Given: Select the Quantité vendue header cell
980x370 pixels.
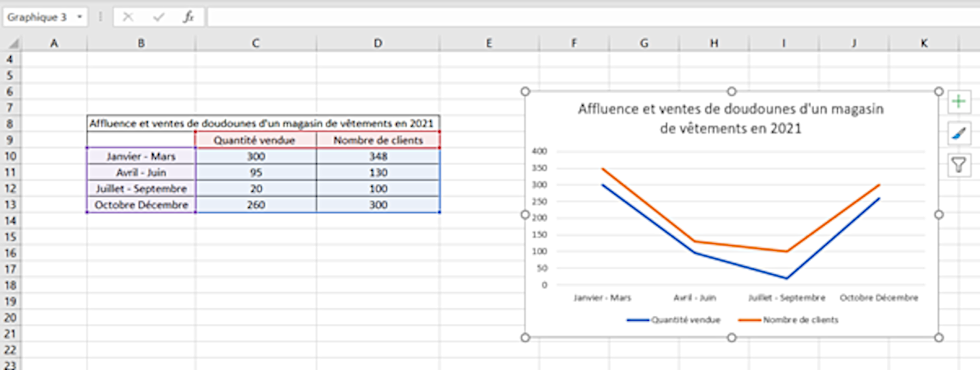Looking at the screenshot, I should [254, 141].
